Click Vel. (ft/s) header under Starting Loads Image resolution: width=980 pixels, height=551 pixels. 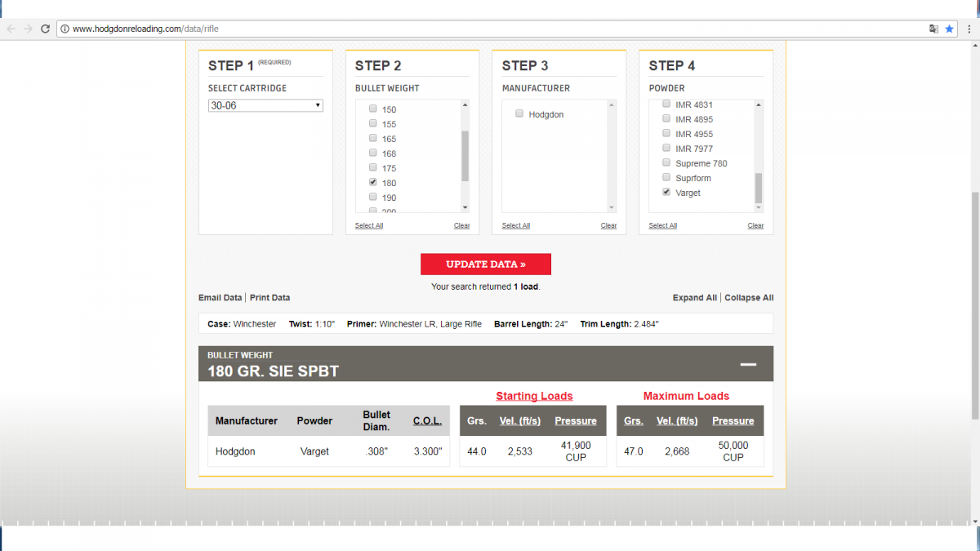coord(520,421)
